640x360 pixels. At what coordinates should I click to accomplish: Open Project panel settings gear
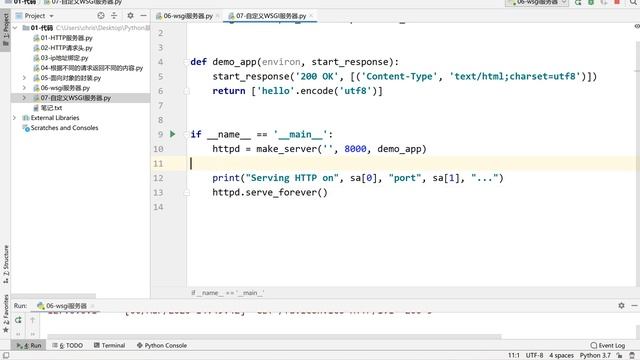tap(130, 16)
